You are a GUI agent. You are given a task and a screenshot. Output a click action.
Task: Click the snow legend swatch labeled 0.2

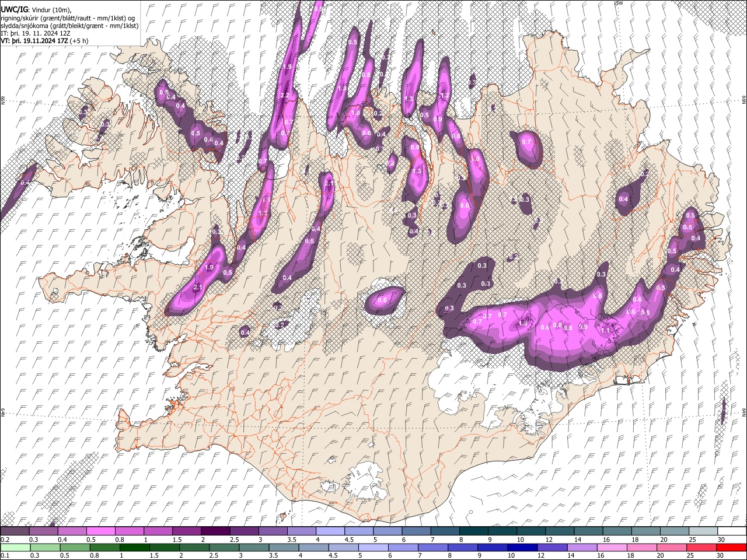[15, 531]
